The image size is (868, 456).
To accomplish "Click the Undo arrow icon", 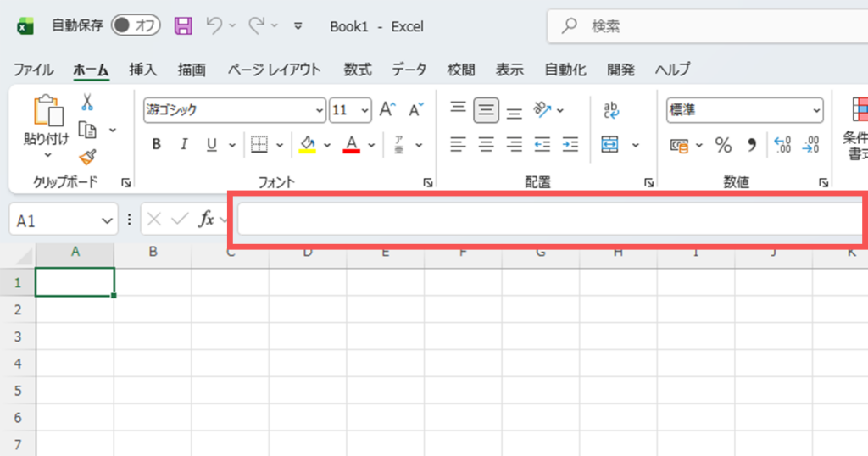I will 214,25.
